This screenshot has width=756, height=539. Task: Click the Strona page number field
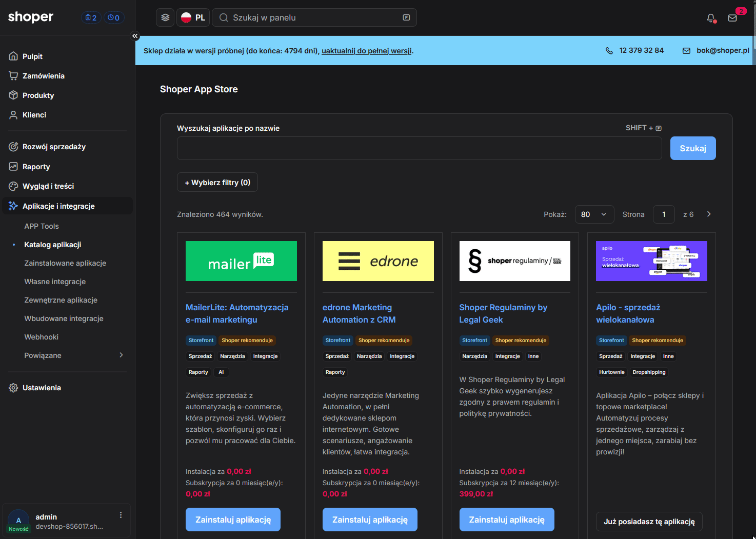click(664, 214)
